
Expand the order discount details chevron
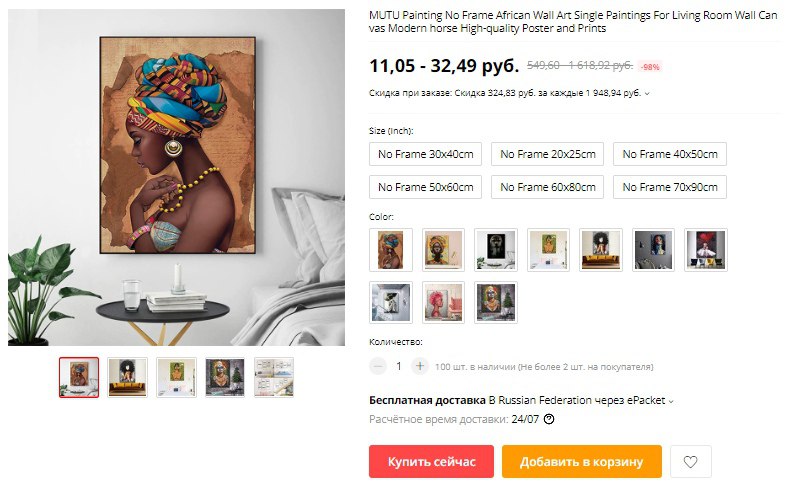pyautogui.click(x=647, y=94)
